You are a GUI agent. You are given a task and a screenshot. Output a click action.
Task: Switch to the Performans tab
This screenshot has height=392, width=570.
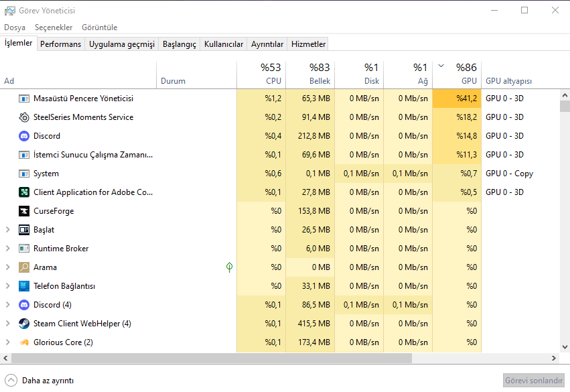point(61,44)
